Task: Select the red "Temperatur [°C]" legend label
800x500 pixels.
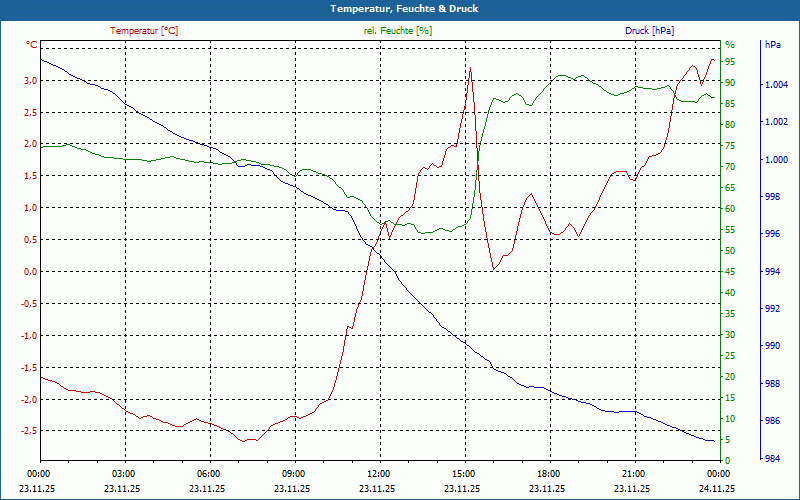Action: pyautogui.click(x=144, y=31)
